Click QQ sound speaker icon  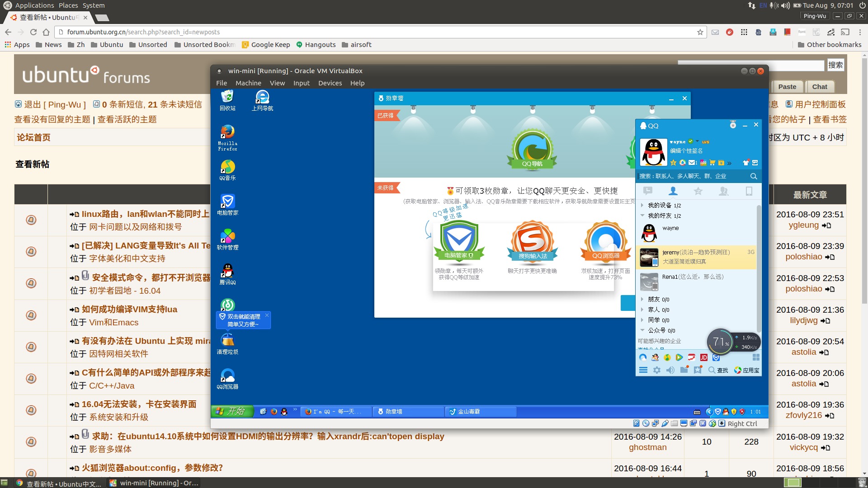(x=670, y=370)
